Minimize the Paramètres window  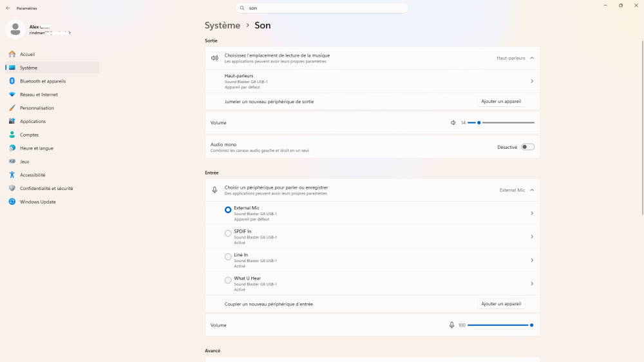click(605, 5)
